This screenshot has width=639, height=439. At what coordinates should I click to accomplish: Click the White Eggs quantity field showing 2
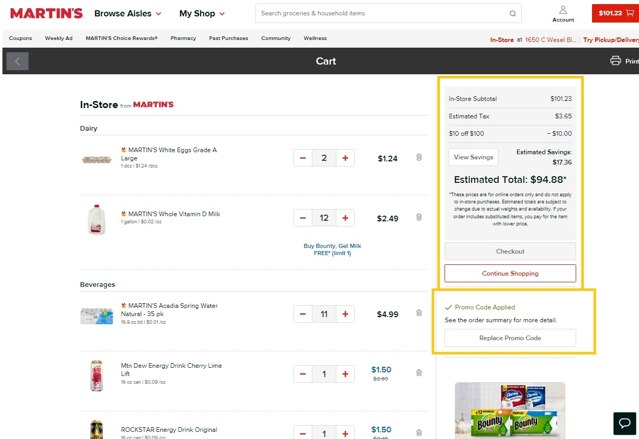pyautogui.click(x=324, y=158)
